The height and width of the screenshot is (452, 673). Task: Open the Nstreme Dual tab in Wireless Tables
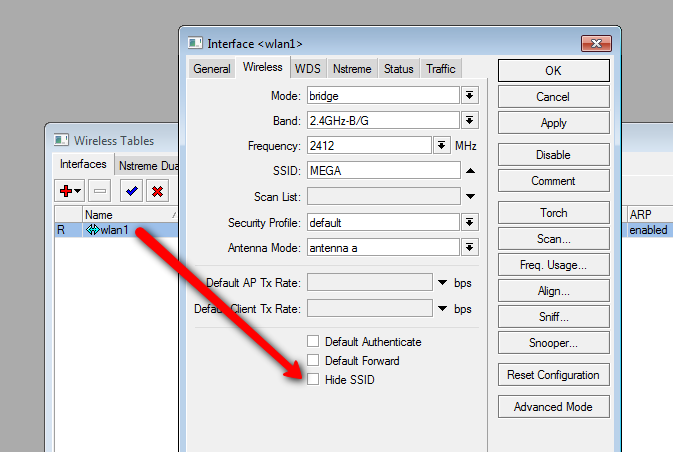tap(148, 165)
